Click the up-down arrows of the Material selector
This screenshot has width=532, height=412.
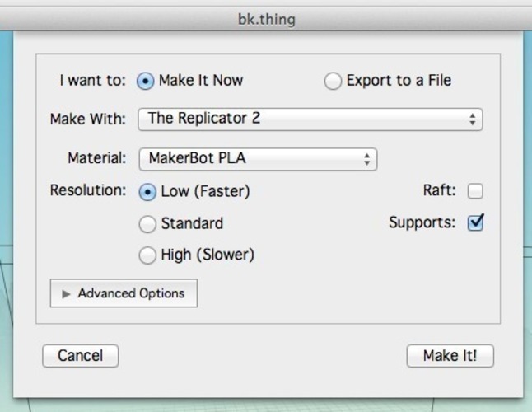tap(366, 159)
